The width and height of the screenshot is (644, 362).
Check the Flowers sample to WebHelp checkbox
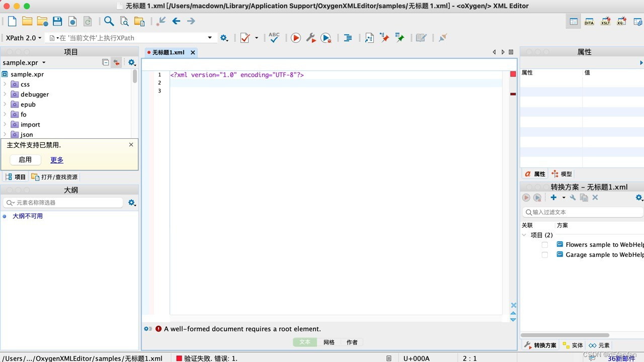click(x=544, y=244)
